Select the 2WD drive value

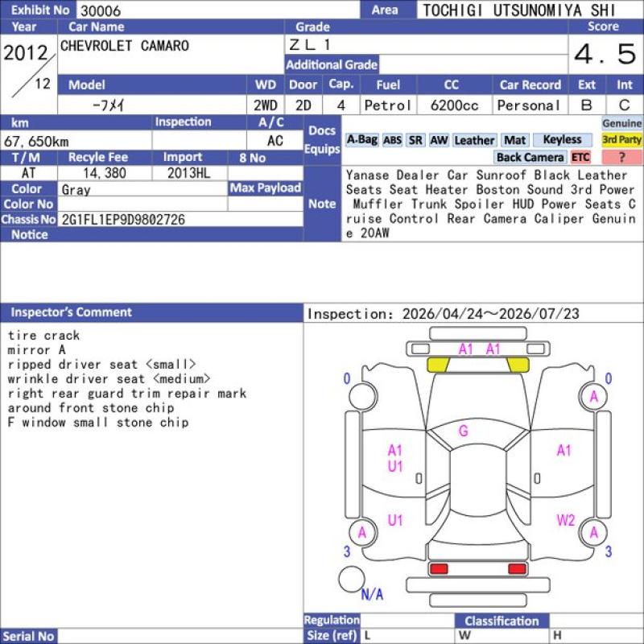[x=266, y=105]
